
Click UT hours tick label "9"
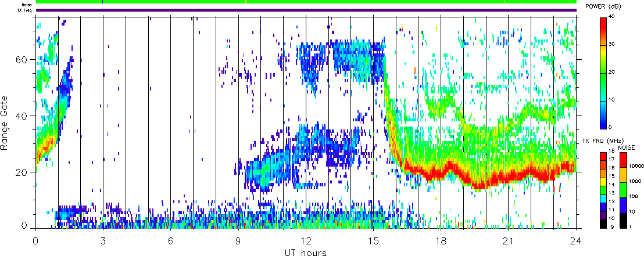tap(238, 240)
